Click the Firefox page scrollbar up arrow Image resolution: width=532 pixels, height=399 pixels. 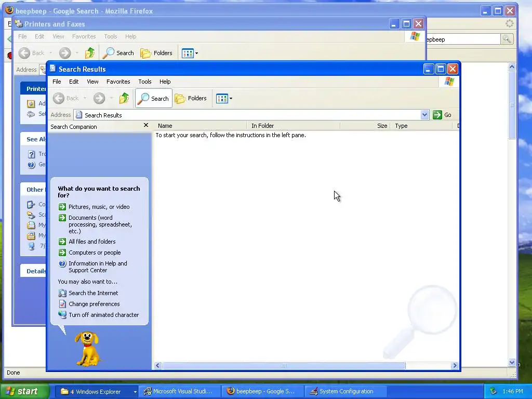click(x=512, y=67)
